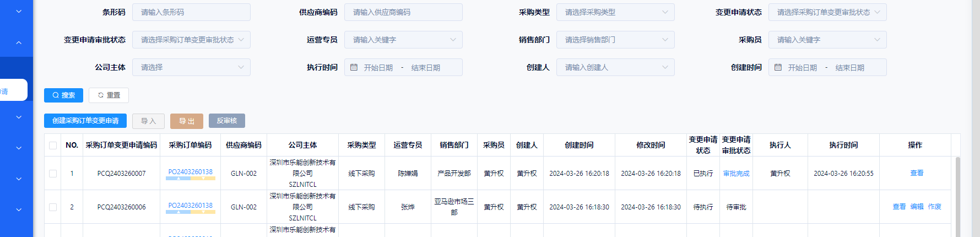
Task: Check the row 1 checkbox PCQ2403260007
Action: (53, 174)
